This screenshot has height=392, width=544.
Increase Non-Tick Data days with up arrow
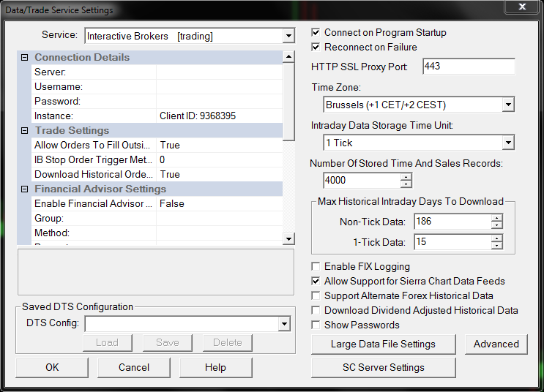tap(497, 218)
